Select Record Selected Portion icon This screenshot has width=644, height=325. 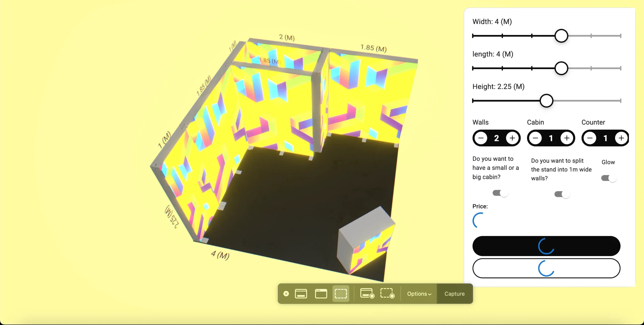387,294
